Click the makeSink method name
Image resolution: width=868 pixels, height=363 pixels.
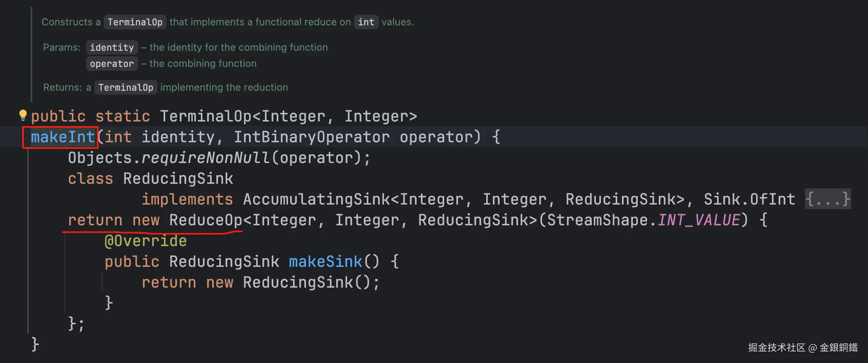325,262
